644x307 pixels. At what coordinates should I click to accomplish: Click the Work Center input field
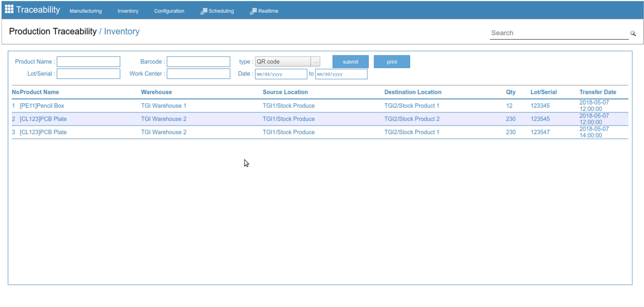click(x=198, y=74)
